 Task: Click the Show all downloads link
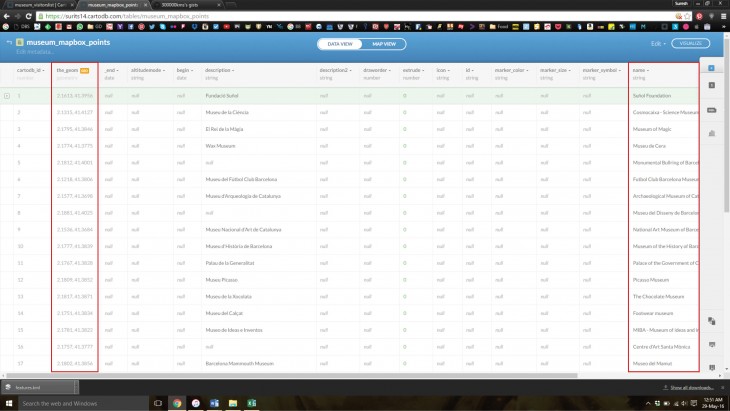[x=692, y=387]
